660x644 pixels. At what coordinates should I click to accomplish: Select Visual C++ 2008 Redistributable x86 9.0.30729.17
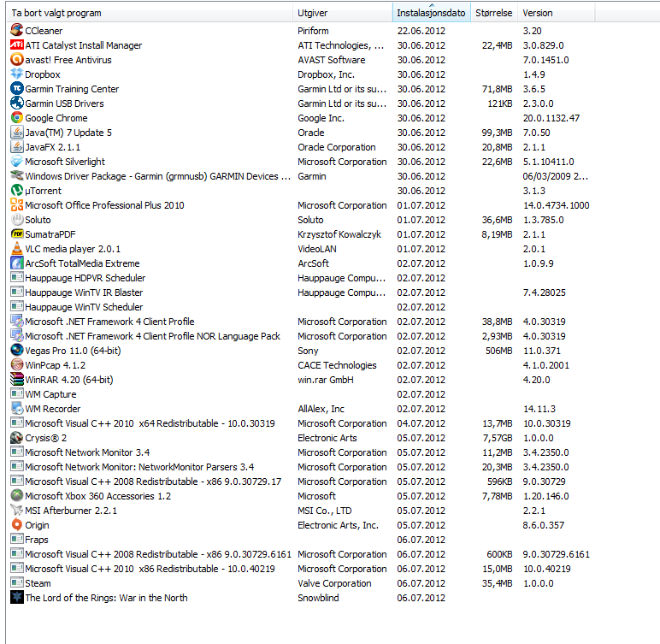pyautogui.click(x=153, y=482)
